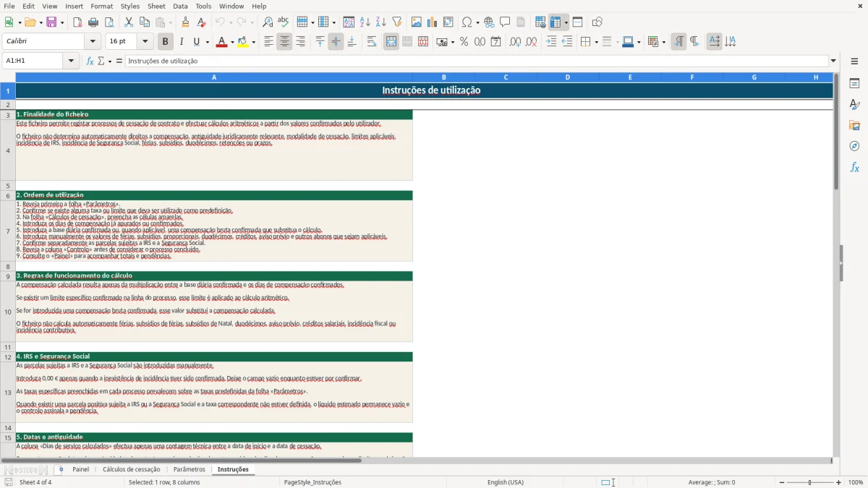Export directly as PDF
The height and width of the screenshot is (488, 868).
tap(77, 22)
